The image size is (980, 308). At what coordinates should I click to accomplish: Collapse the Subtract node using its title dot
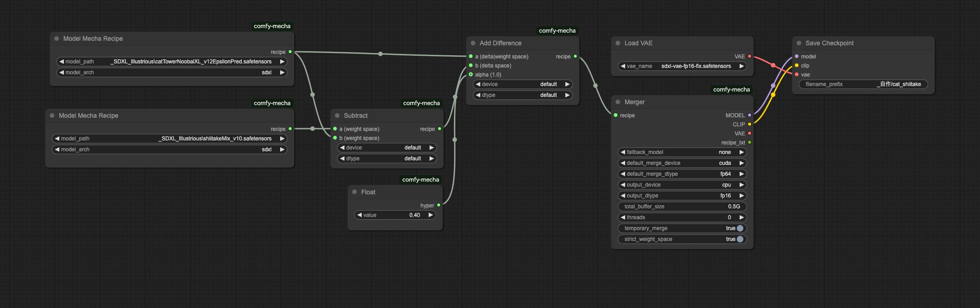337,115
